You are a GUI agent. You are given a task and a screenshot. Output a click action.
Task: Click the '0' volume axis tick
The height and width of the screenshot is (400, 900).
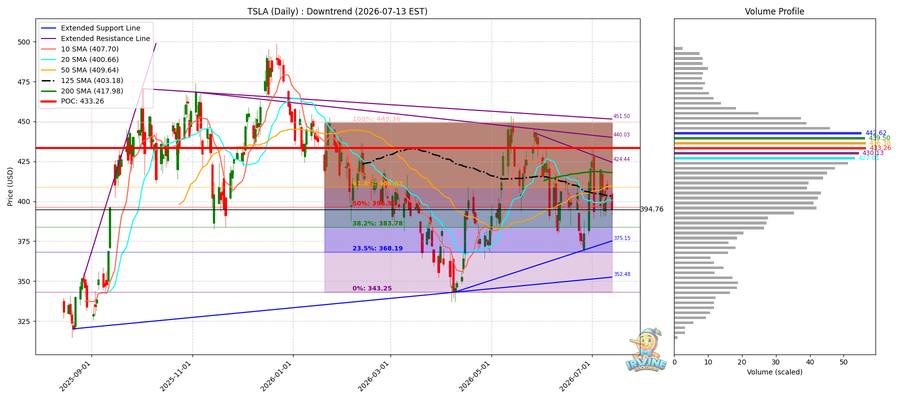[x=674, y=363]
